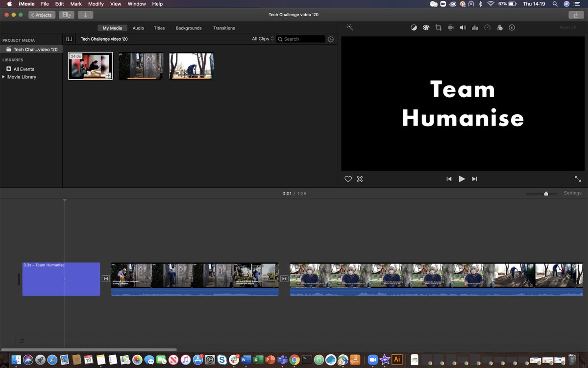This screenshot has width=588, height=368.
Task: Skip to previous clip in viewer
Action: coord(449,179)
